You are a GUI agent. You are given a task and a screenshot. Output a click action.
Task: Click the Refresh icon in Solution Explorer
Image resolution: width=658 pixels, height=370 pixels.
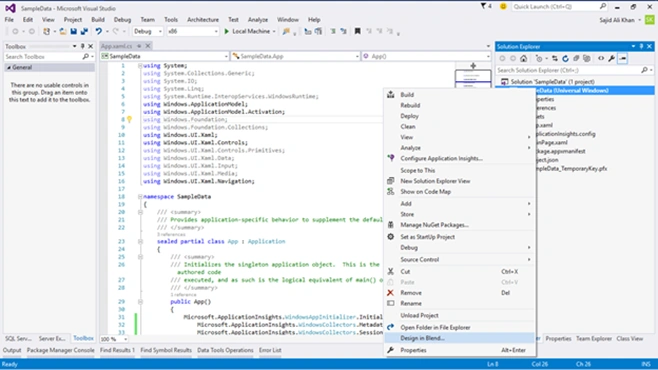[565, 58]
